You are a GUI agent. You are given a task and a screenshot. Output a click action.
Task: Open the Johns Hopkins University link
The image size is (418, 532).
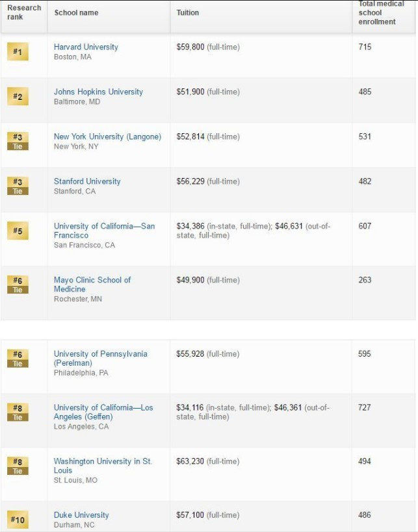point(98,92)
